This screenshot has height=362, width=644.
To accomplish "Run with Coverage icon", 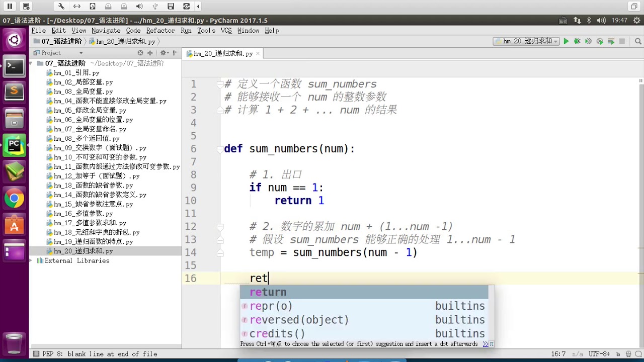I will pos(588,41).
